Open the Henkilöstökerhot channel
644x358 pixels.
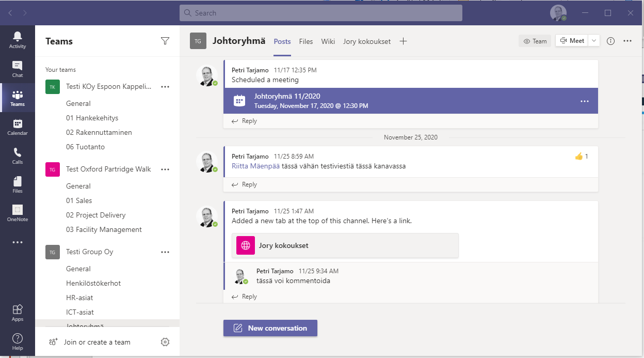[93, 283]
